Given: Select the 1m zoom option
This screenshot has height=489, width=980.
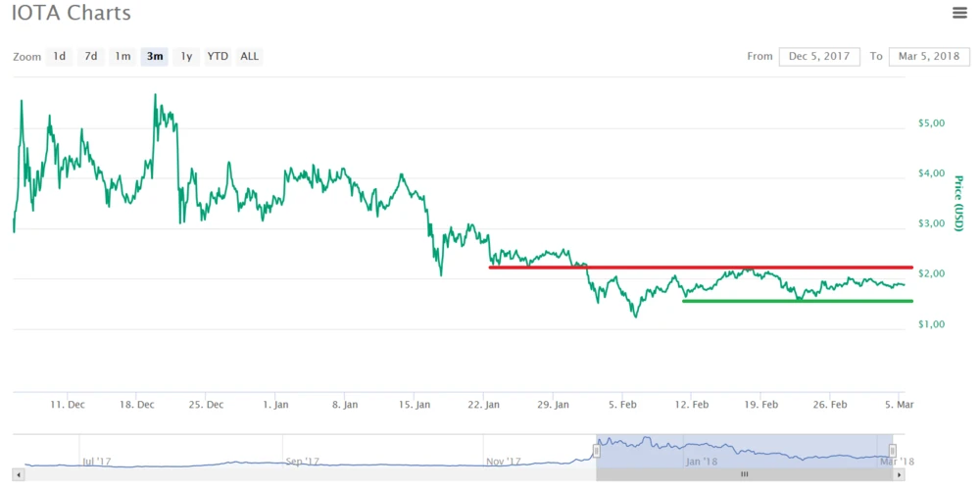Looking at the screenshot, I should coord(122,56).
